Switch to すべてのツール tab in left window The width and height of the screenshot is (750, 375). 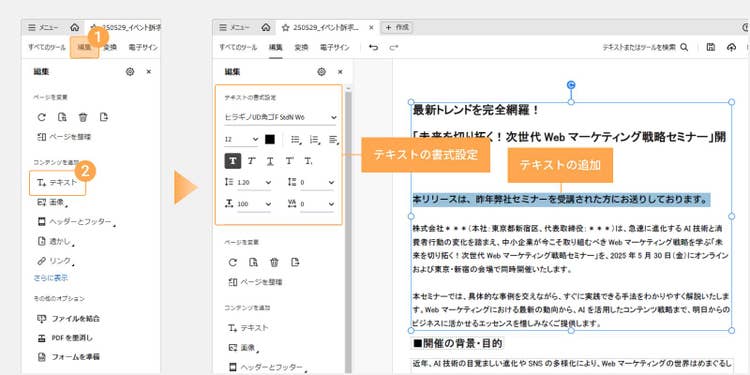click(47, 47)
